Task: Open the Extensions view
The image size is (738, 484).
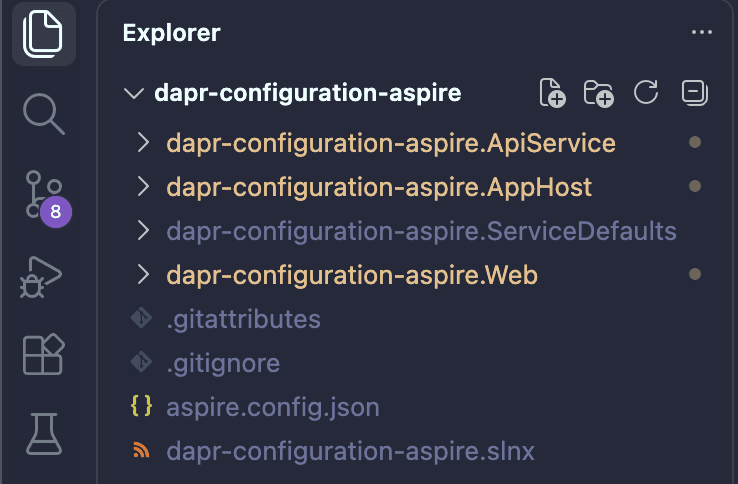Action: point(43,354)
